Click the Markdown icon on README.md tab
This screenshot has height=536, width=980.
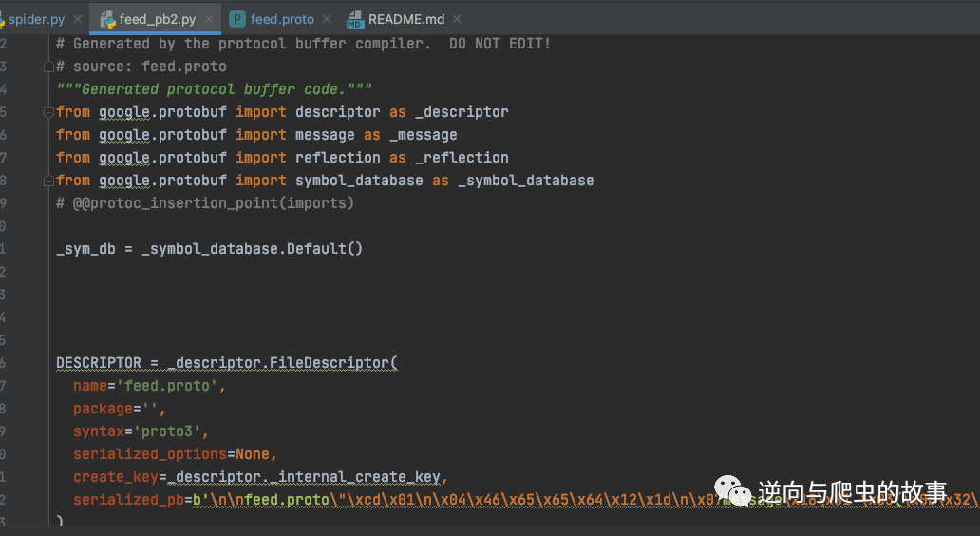coord(355,19)
